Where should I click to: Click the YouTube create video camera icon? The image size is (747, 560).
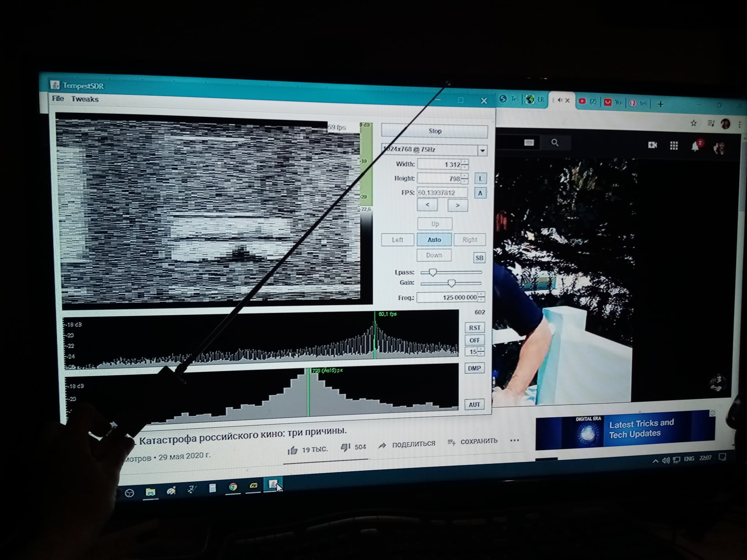(653, 145)
